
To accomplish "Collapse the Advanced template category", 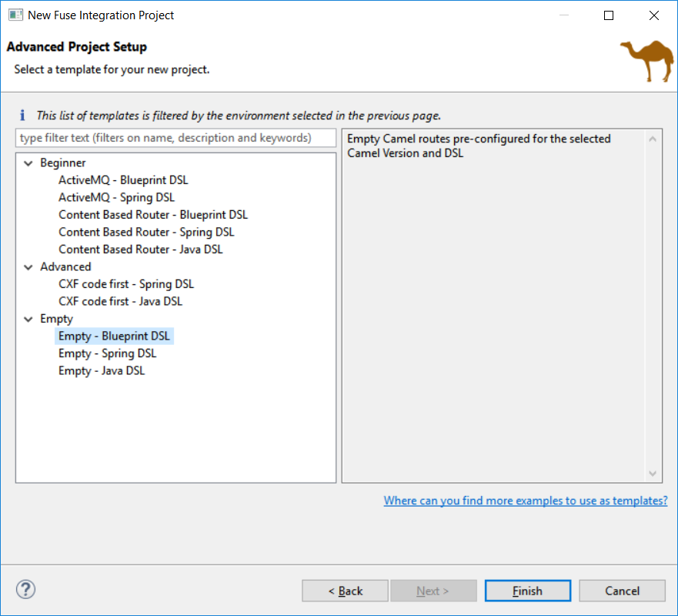I will click(x=28, y=267).
